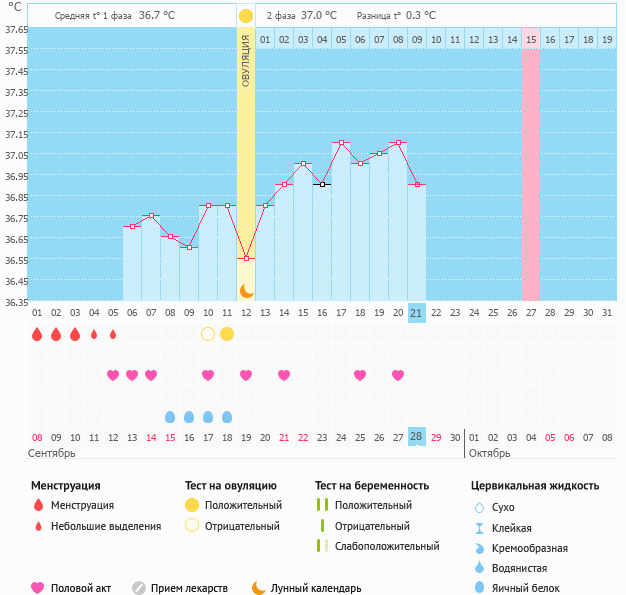Click the crescent moon icon in the ovulation column
The width and height of the screenshot is (626, 595).
click(246, 290)
